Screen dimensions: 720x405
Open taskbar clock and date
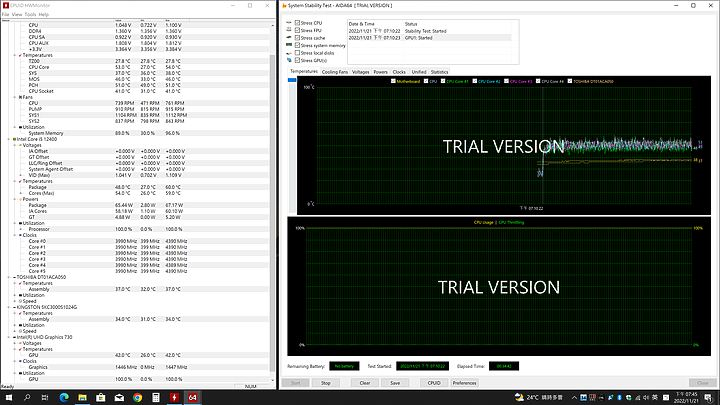(686, 398)
